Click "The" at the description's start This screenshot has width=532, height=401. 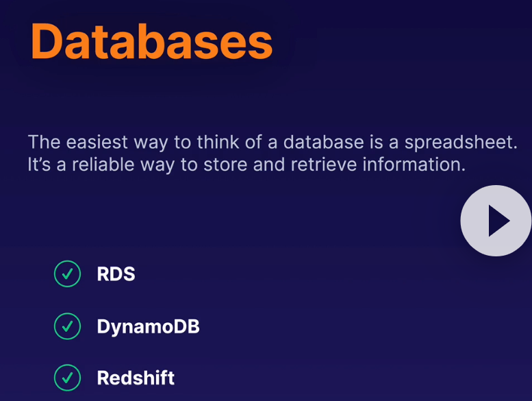44,143
